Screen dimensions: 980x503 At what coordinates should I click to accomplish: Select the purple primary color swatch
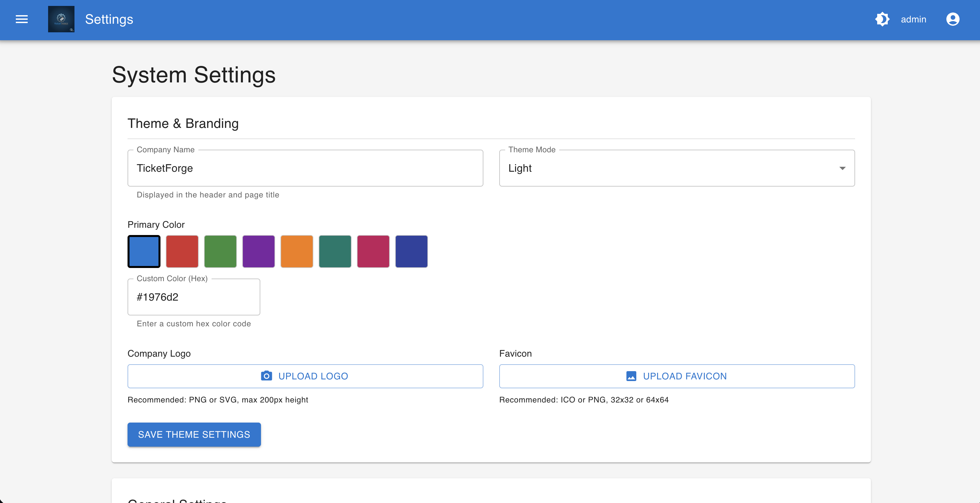[x=259, y=251]
